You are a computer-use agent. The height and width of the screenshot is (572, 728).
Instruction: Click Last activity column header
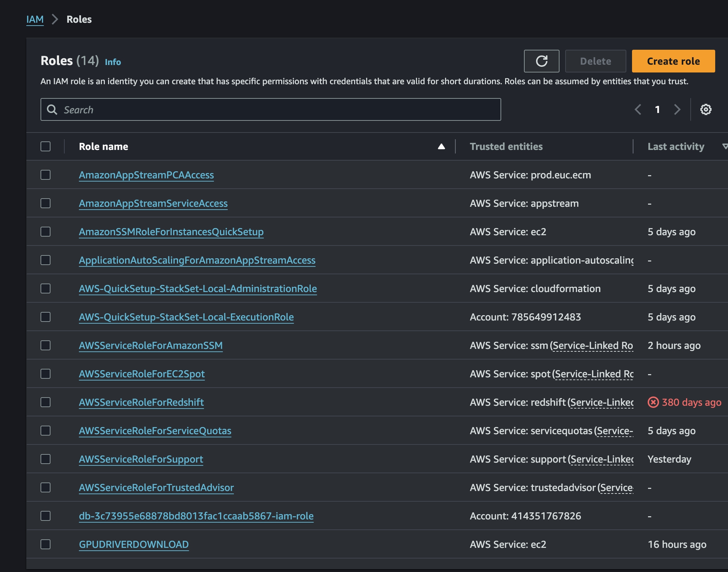coord(676,146)
